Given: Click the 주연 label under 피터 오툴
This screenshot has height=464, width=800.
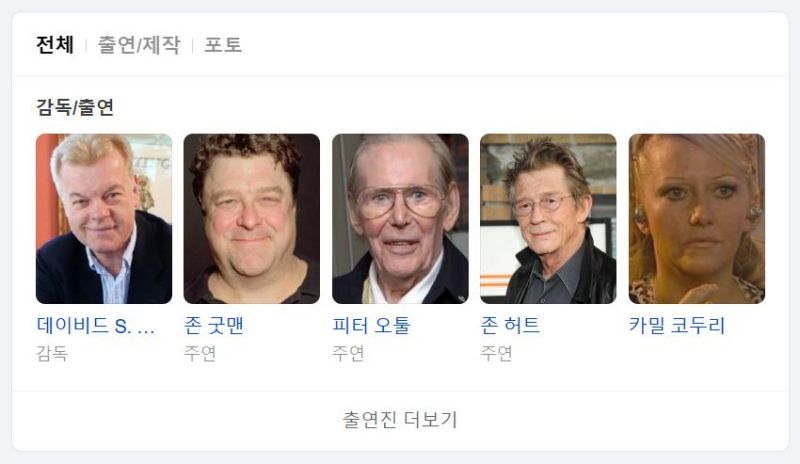Looking at the screenshot, I should click(x=348, y=353).
